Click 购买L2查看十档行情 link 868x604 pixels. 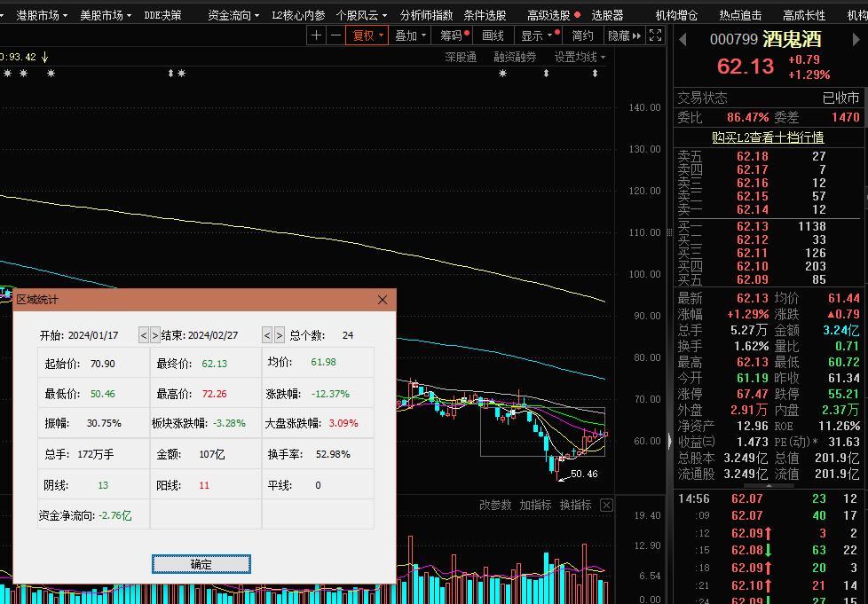tap(768, 137)
